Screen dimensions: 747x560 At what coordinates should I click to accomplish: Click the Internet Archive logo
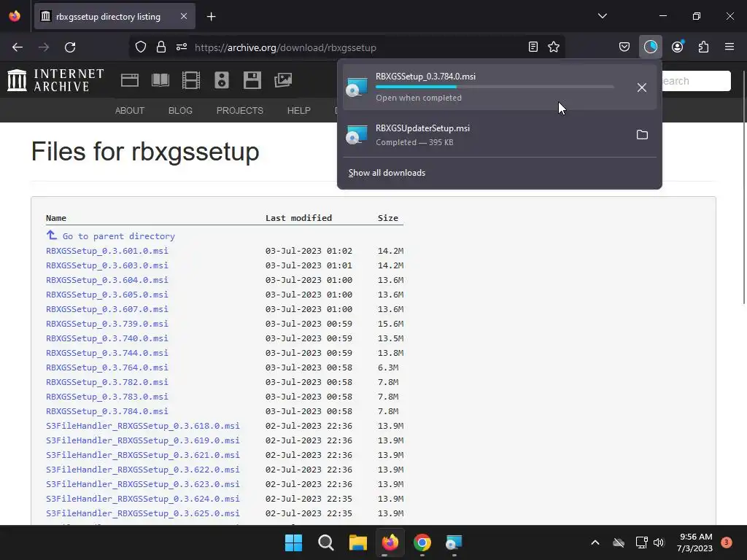pos(55,80)
